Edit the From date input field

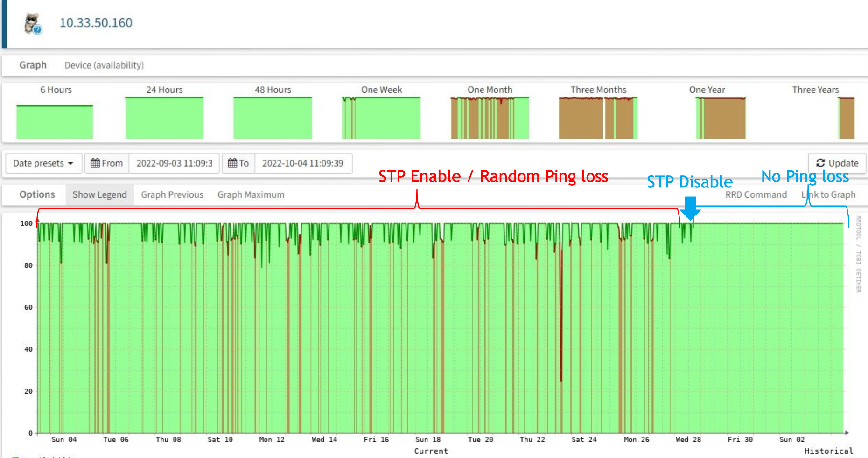point(174,163)
